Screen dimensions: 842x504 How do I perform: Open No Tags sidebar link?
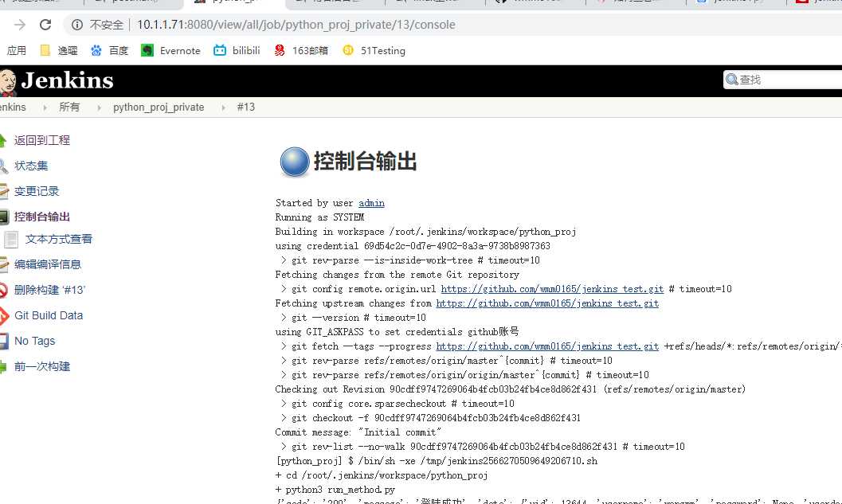click(34, 341)
